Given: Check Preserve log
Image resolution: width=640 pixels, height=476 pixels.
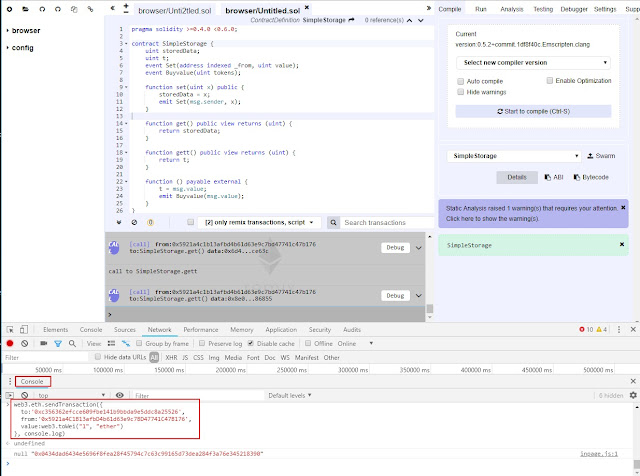Looking at the screenshot, I should coord(202,343).
